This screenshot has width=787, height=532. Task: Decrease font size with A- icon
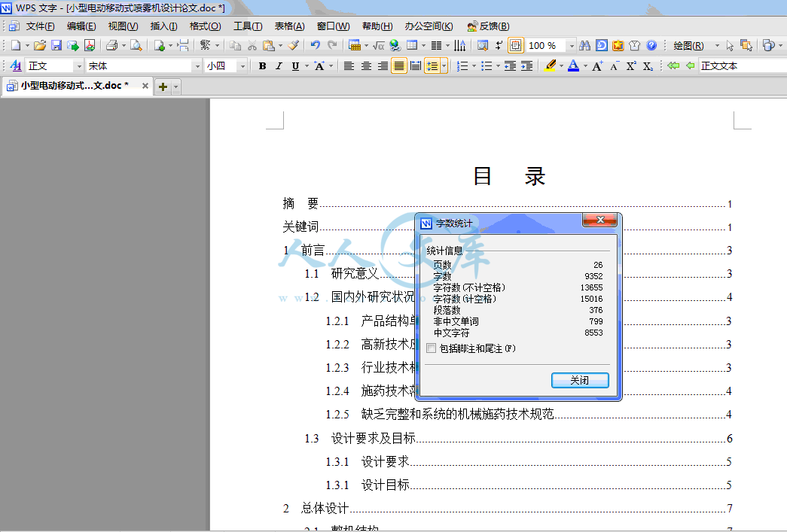pos(615,65)
